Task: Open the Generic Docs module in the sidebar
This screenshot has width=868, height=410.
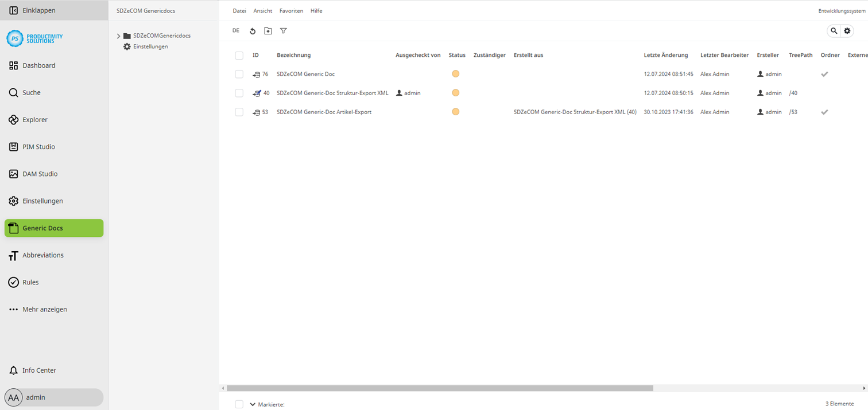Action: tap(44, 228)
